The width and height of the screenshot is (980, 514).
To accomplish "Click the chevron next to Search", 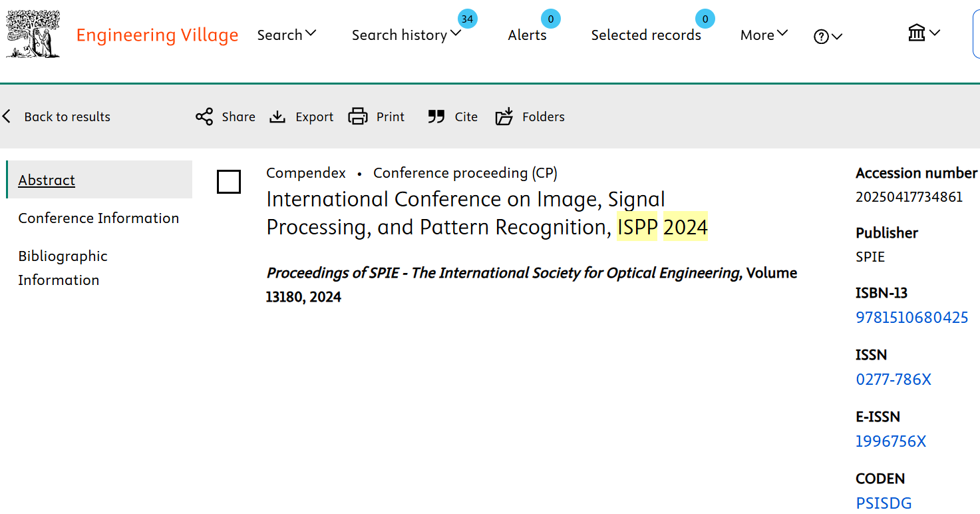I will 311,33.
